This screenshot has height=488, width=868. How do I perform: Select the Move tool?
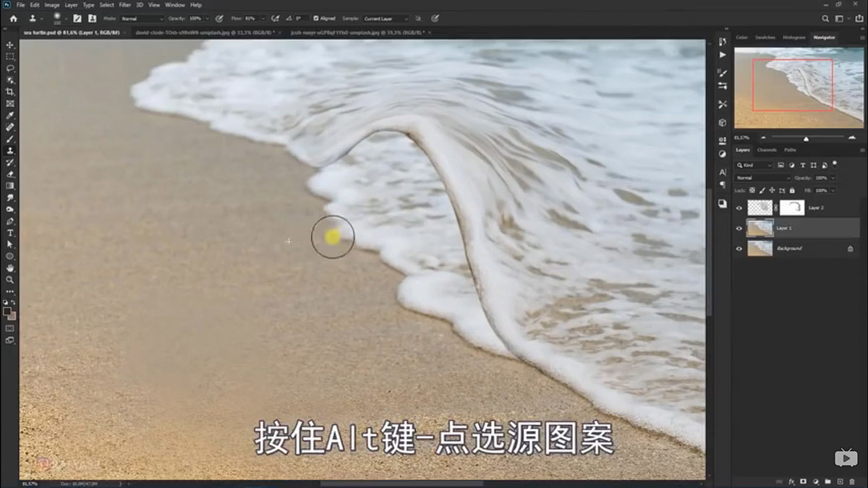pyautogui.click(x=10, y=44)
